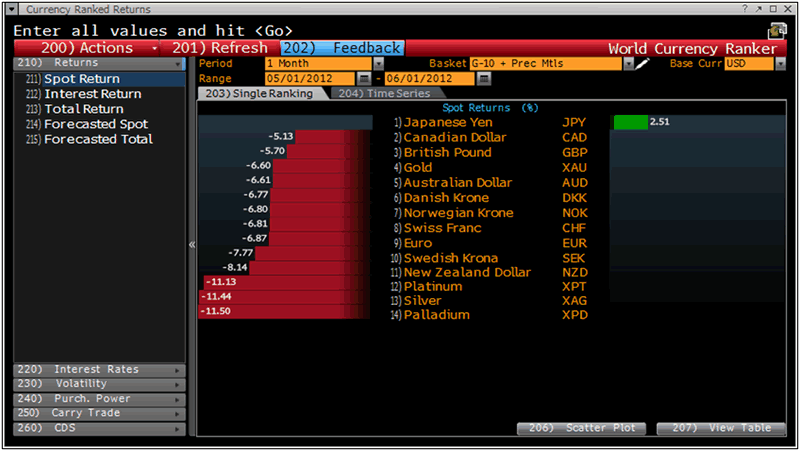
Task: Open calendar picker for end date 06/01/2012
Action: pos(484,79)
